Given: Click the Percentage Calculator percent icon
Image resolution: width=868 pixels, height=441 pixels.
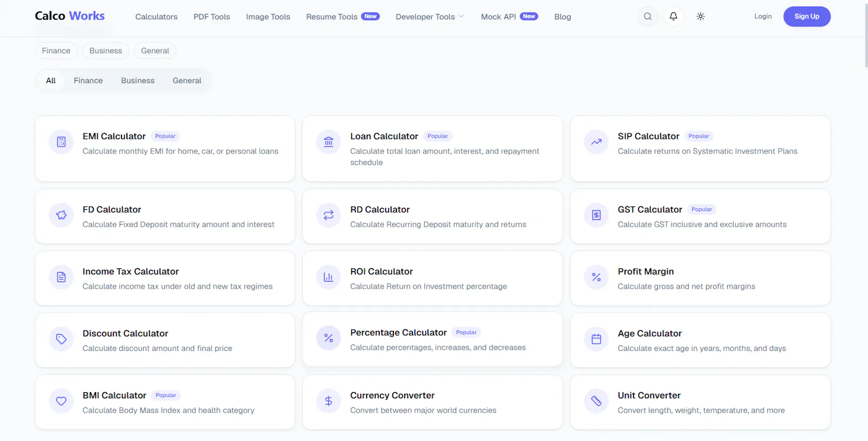Looking at the screenshot, I should click(329, 338).
